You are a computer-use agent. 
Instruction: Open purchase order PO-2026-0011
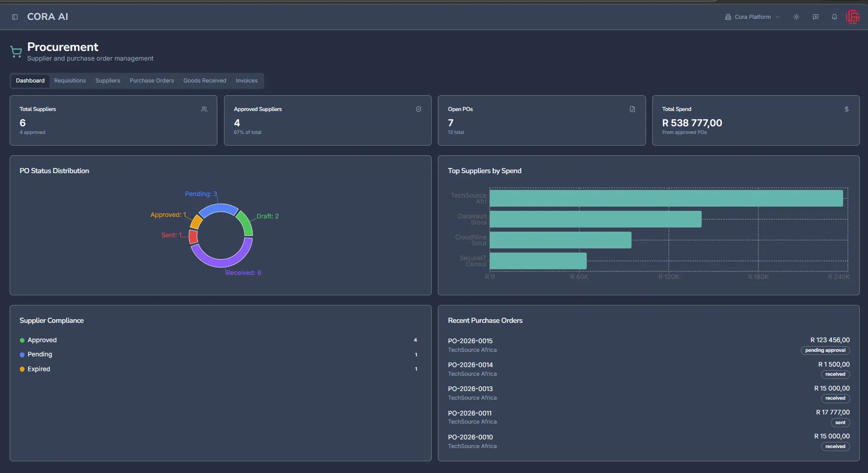[469, 413]
